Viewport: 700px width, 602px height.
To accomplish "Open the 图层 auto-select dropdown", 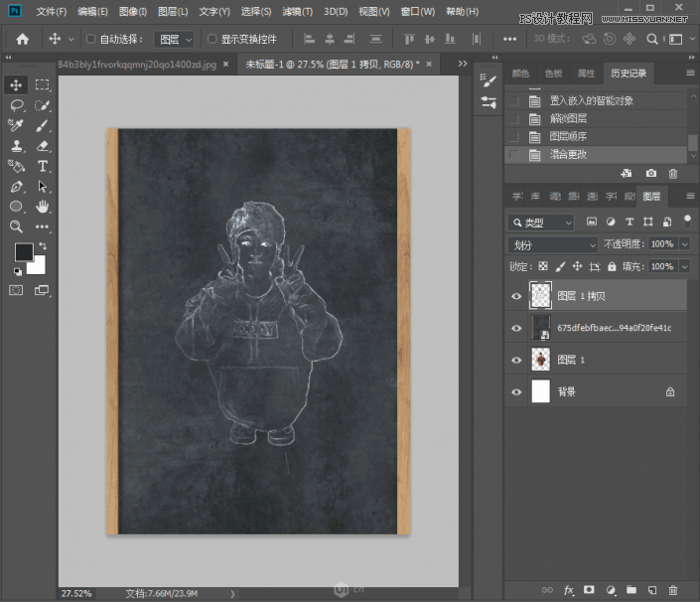I will click(x=174, y=40).
